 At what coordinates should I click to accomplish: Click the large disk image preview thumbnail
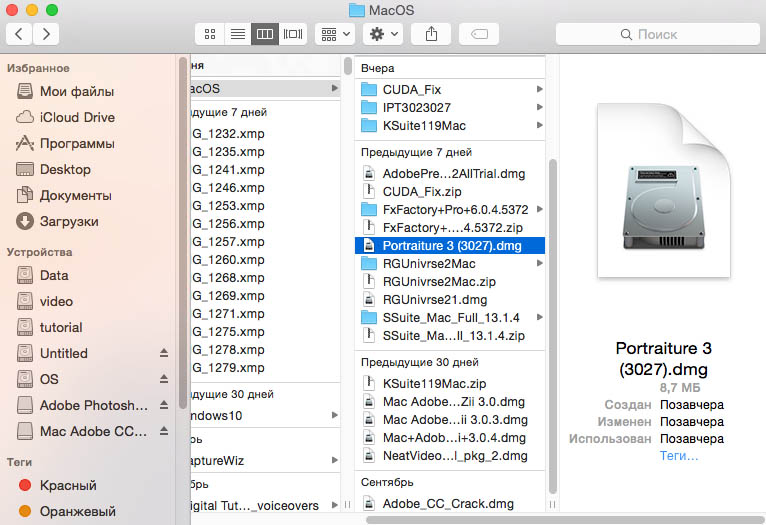point(663,190)
